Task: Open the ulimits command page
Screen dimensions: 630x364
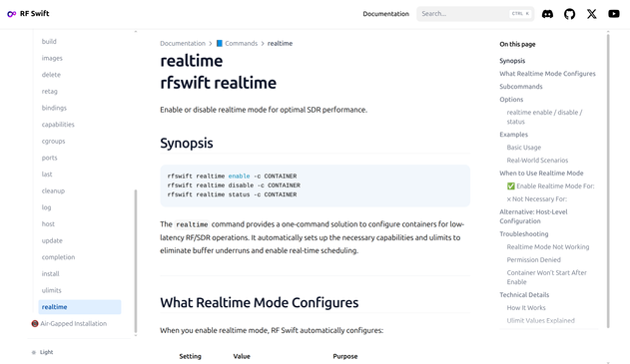Action: point(52,290)
